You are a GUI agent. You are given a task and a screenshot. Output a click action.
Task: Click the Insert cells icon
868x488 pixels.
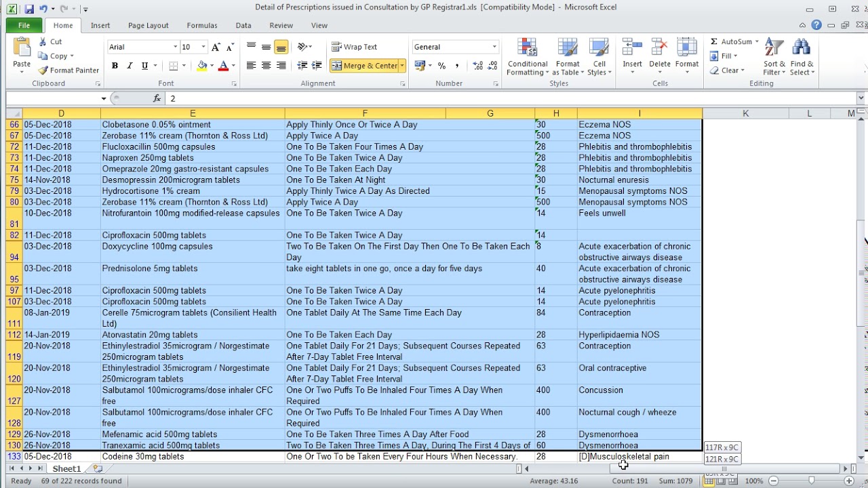click(x=632, y=47)
